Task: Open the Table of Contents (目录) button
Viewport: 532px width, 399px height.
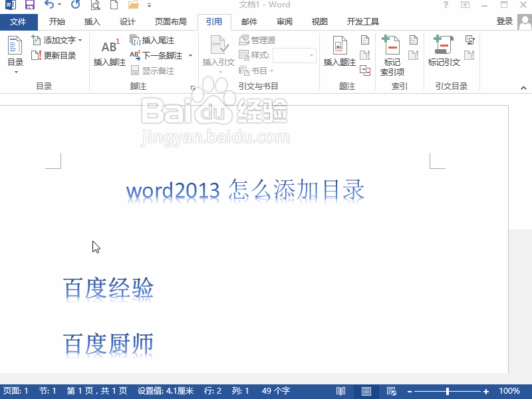Action: [x=15, y=55]
